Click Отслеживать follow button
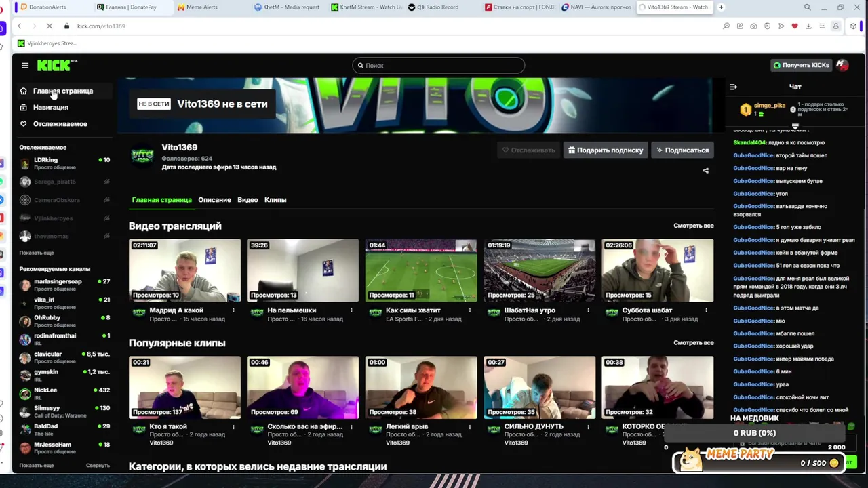 (528, 150)
